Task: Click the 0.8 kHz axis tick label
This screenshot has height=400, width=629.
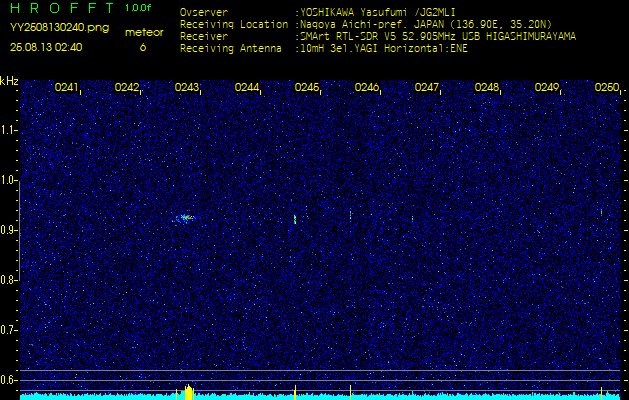Action: coord(9,280)
